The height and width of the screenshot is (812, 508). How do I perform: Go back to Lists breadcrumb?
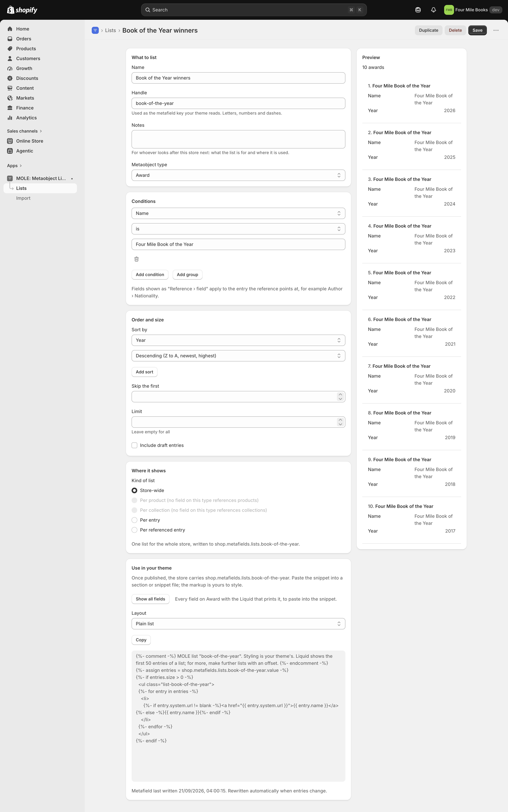(x=110, y=30)
